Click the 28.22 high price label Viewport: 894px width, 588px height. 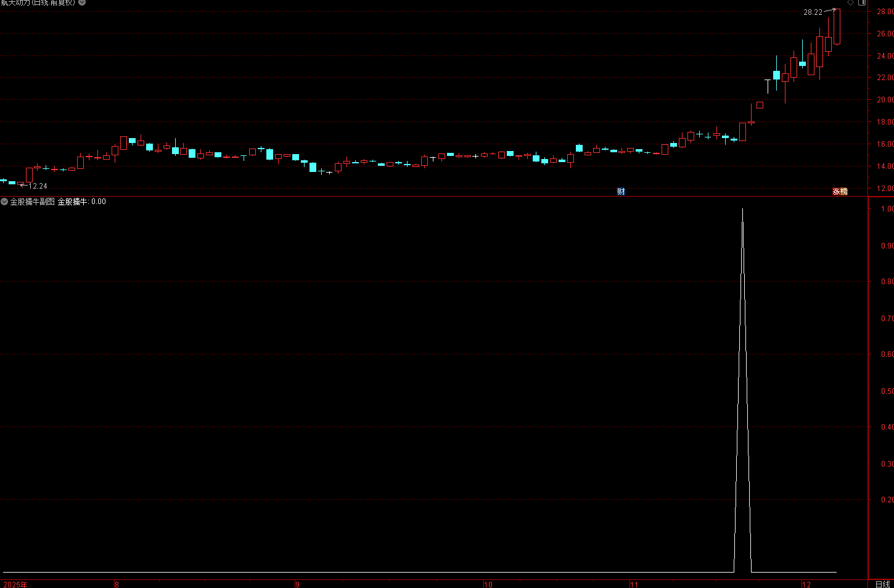[813, 12]
